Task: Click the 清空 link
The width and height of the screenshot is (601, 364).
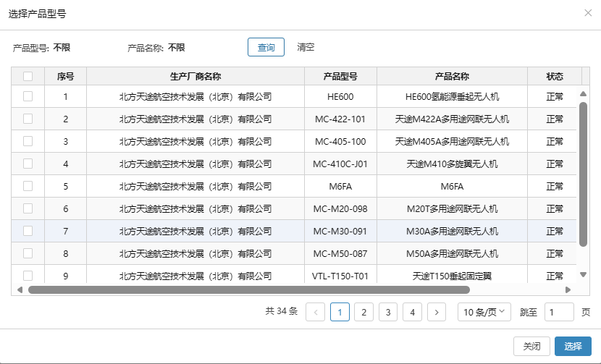Action: pos(306,47)
